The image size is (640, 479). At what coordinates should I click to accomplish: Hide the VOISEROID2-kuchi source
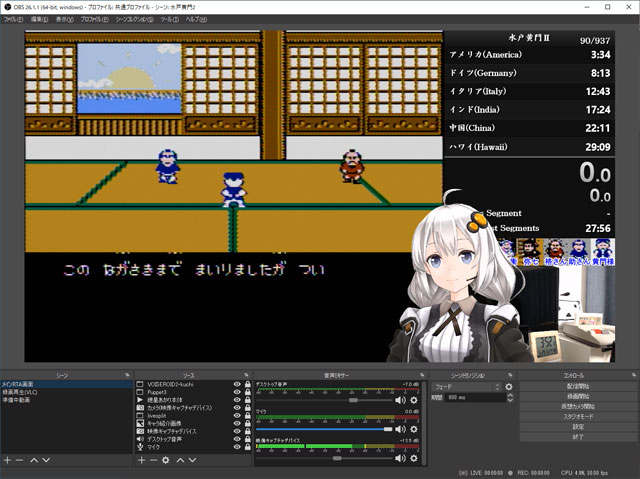[237, 384]
